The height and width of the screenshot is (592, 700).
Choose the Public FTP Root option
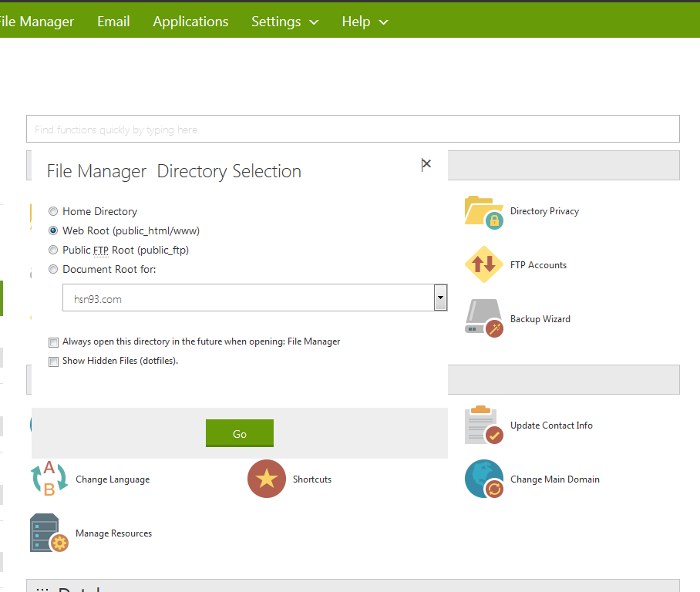click(x=53, y=250)
